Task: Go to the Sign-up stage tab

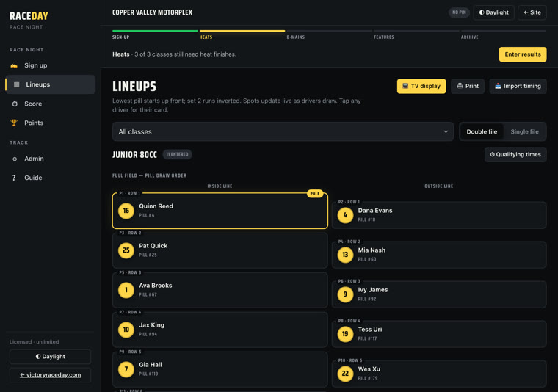Action: (155, 35)
